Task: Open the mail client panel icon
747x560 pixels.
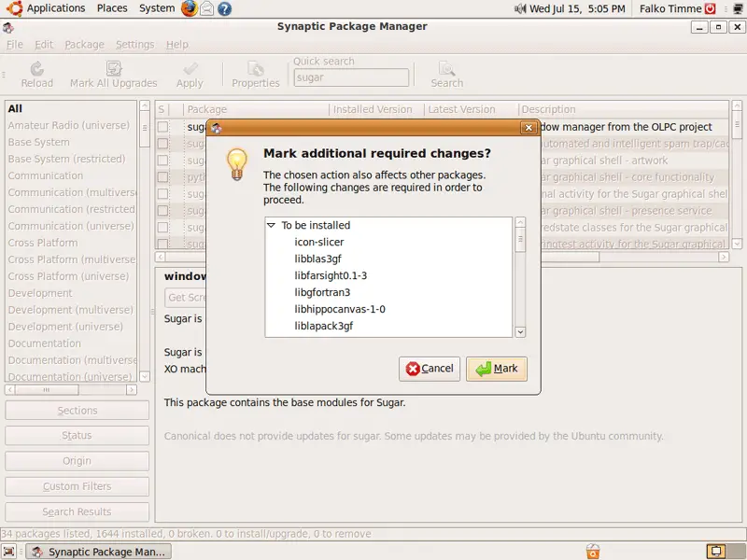Action: point(206,8)
